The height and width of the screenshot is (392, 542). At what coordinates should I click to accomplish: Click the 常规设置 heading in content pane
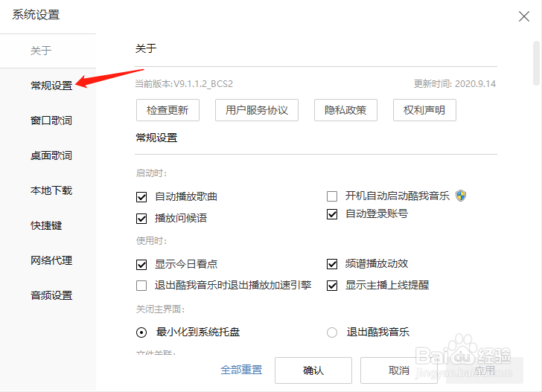pyautogui.click(x=156, y=138)
